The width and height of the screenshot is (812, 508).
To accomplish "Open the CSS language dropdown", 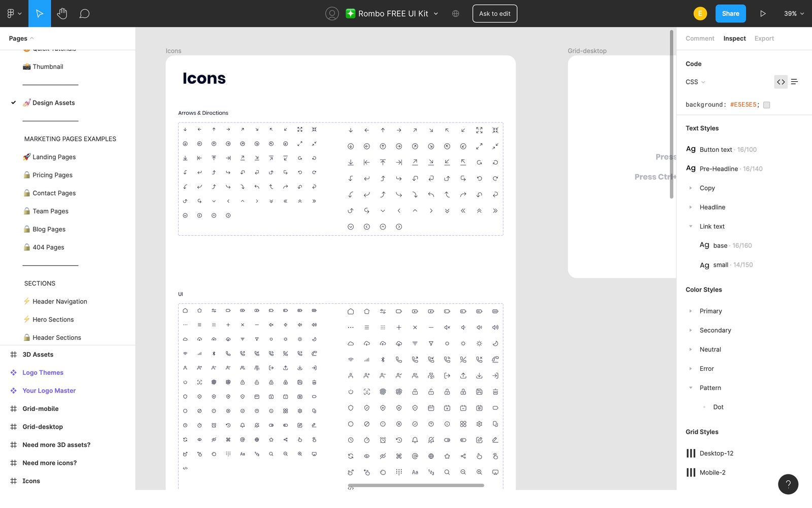I will [695, 82].
